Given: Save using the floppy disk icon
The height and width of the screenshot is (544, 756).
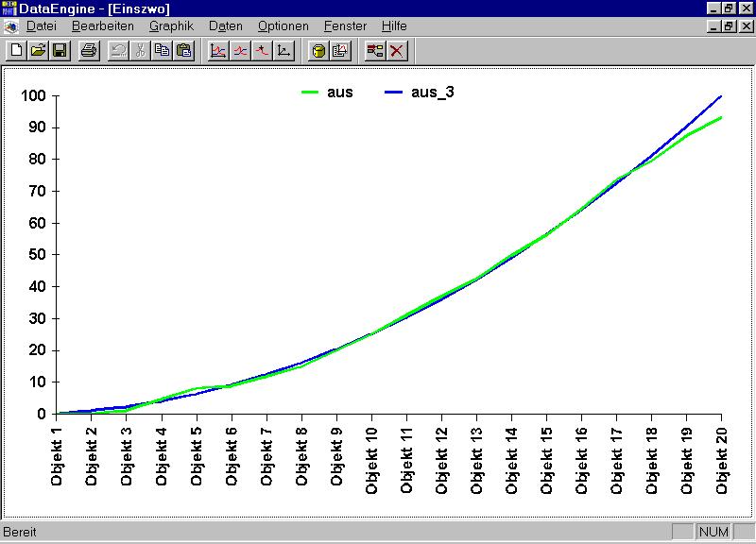Looking at the screenshot, I should [59, 51].
